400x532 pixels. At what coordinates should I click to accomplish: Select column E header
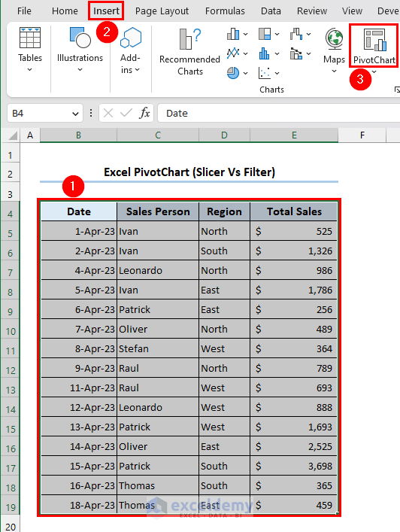tap(294, 135)
